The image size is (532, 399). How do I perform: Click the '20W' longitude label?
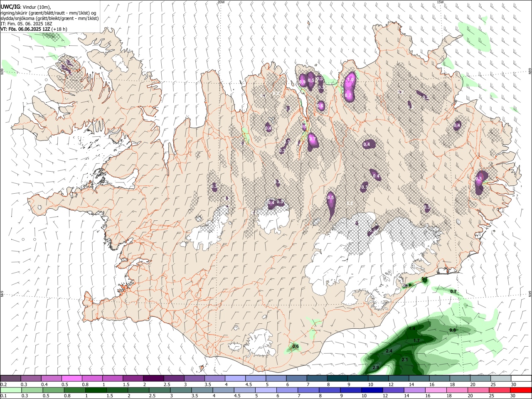pos(221,2)
